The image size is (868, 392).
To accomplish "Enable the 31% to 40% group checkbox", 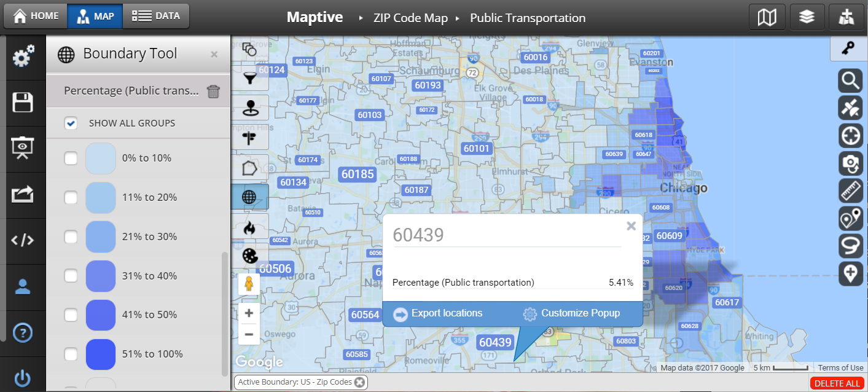I will [x=71, y=276].
